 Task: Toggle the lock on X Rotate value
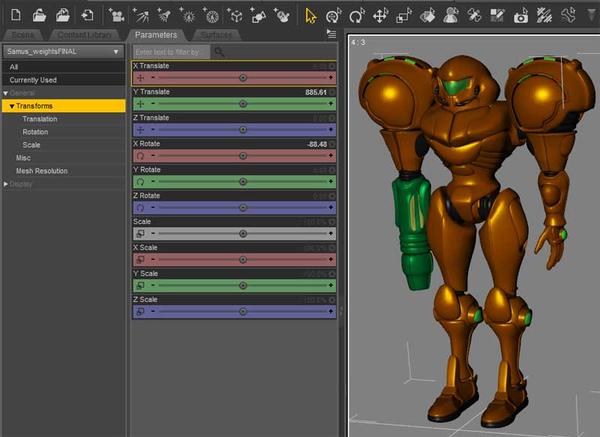pos(332,143)
